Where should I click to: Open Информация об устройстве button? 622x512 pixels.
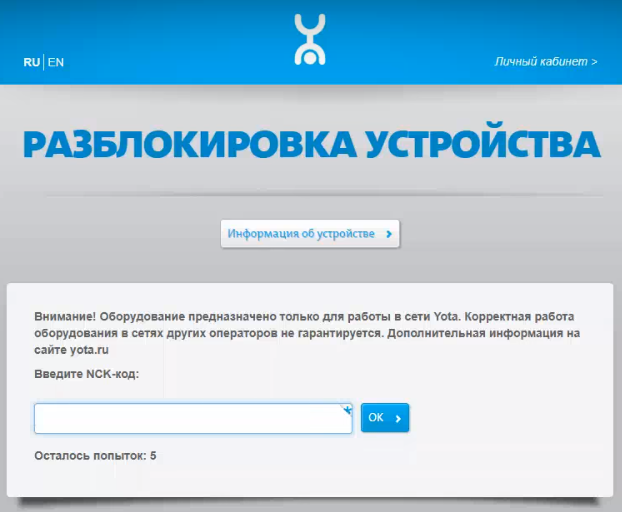(x=310, y=234)
